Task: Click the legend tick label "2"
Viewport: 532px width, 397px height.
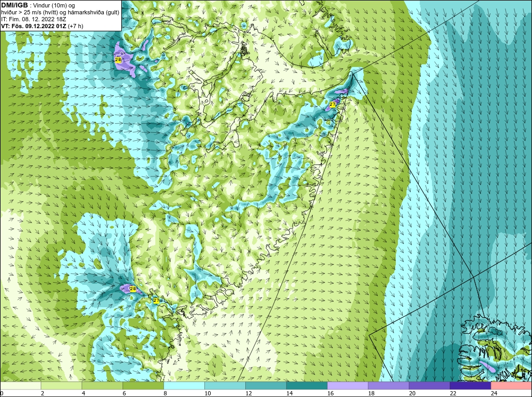Action: [x=43, y=393]
